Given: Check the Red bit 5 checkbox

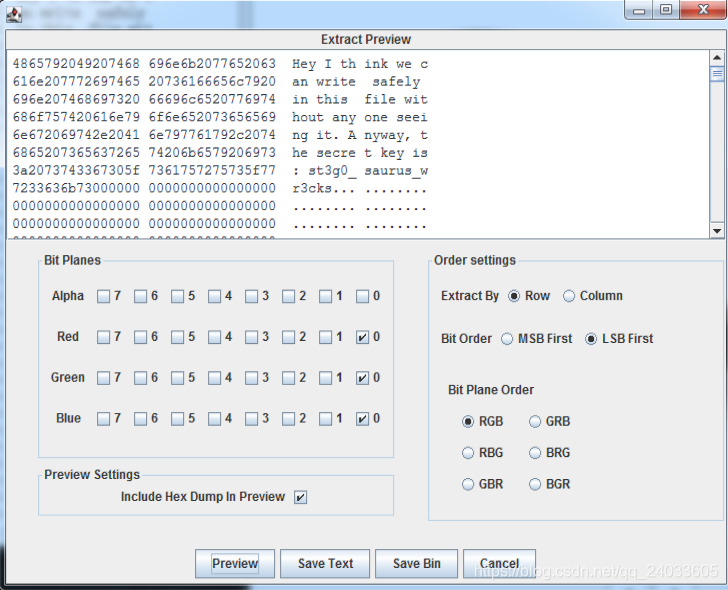Looking at the screenshot, I should [x=177, y=337].
